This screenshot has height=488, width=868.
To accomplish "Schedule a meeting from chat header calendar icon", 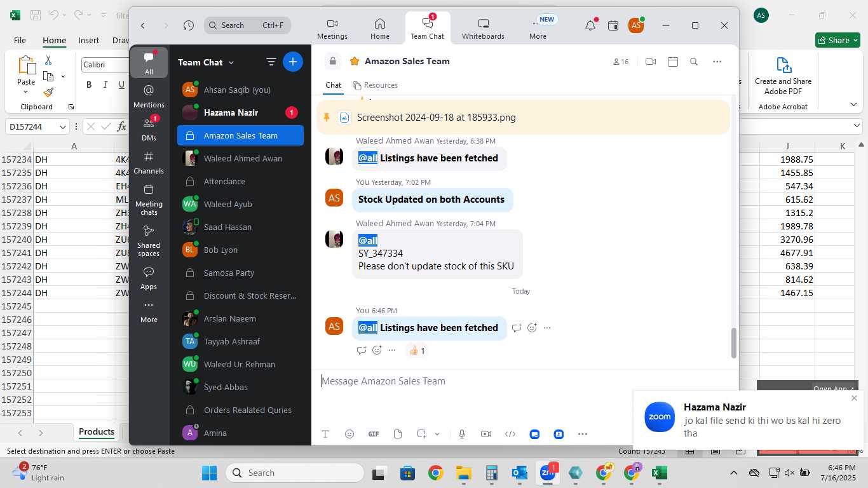I will click(x=673, y=62).
